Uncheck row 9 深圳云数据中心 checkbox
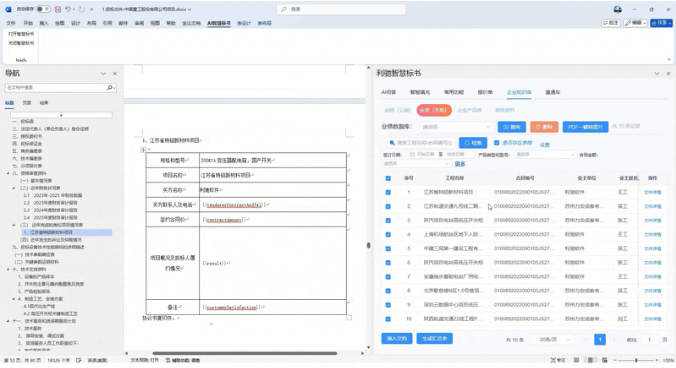676x368 pixels. (388, 305)
